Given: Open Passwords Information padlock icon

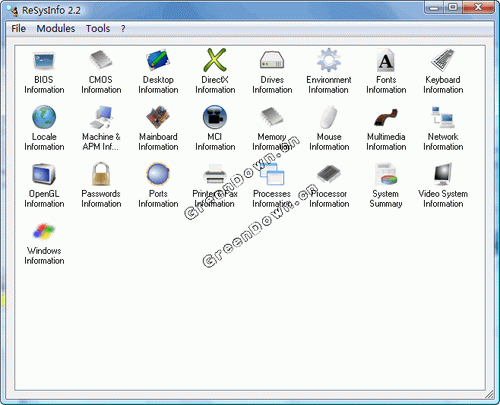Looking at the screenshot, I should (101, 174).
